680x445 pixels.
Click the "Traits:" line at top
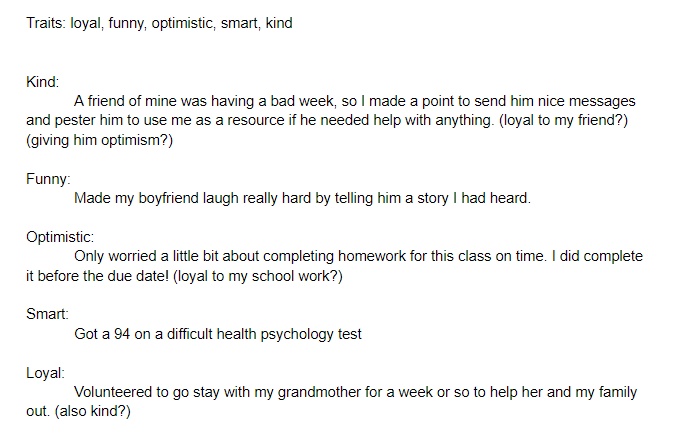(x=159, y=23)
